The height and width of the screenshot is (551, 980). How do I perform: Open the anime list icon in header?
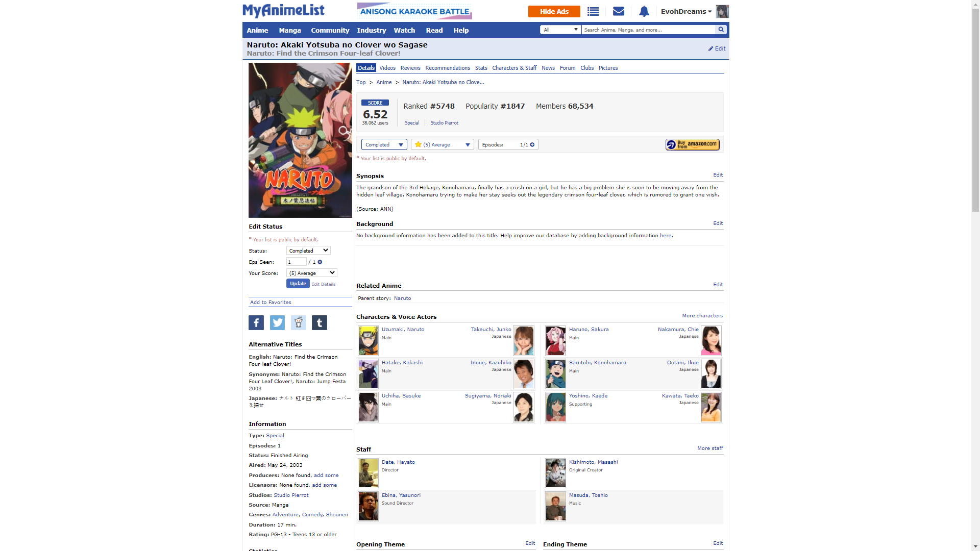(x=593, y=11)
